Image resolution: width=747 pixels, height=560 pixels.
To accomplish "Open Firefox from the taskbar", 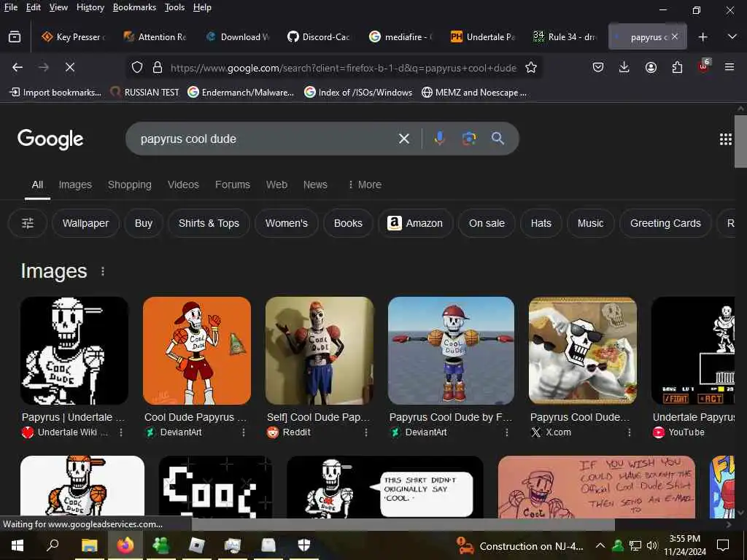I will [125, 545].
